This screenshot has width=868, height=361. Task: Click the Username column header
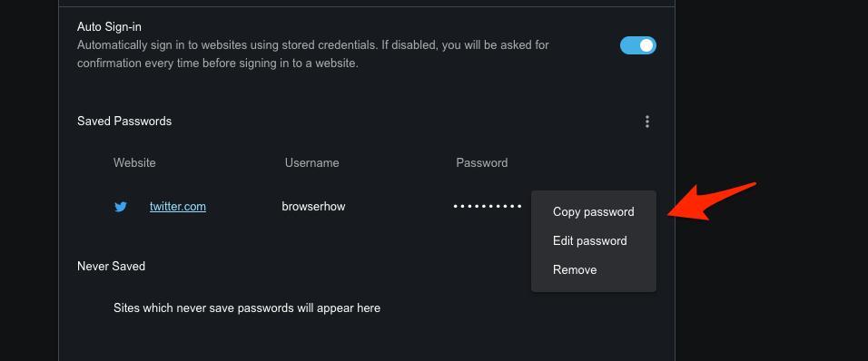click(311, 162)
